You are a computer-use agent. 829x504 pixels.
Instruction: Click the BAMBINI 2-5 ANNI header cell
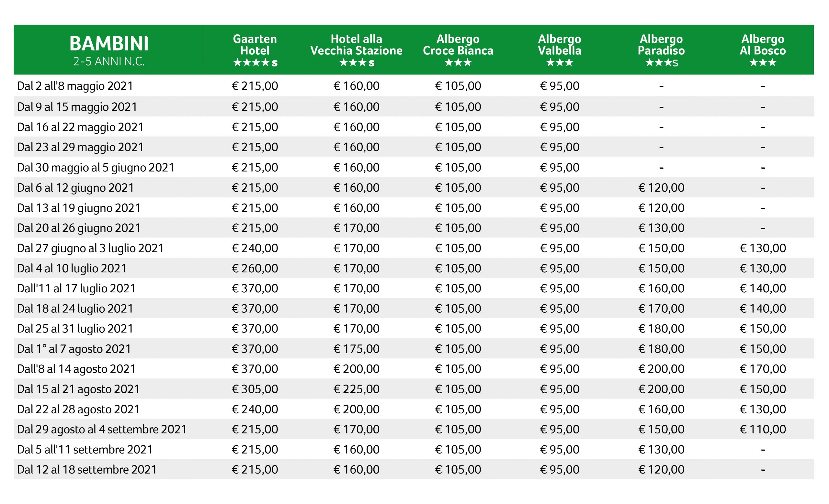pos(109,50)
